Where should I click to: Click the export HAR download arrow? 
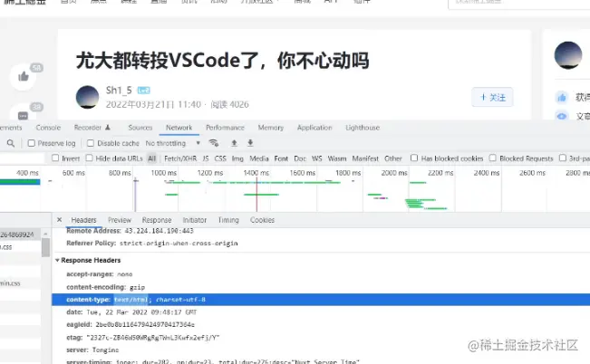(x=250, y=143)
